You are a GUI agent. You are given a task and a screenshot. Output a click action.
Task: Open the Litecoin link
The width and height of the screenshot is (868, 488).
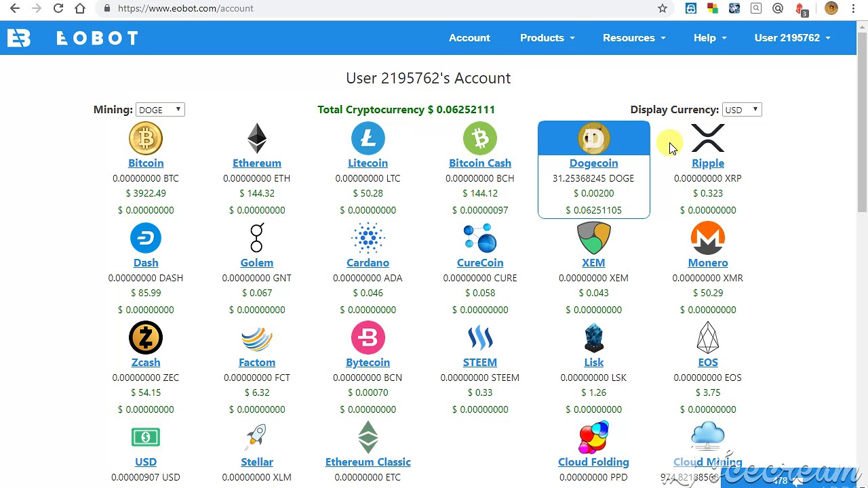[368, 163]
